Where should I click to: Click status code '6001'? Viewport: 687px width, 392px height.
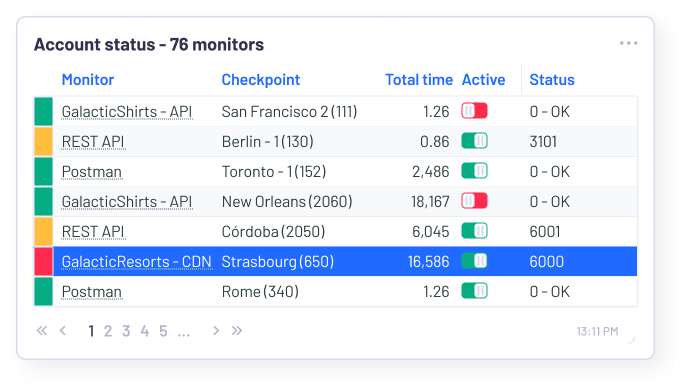[545, 232]
